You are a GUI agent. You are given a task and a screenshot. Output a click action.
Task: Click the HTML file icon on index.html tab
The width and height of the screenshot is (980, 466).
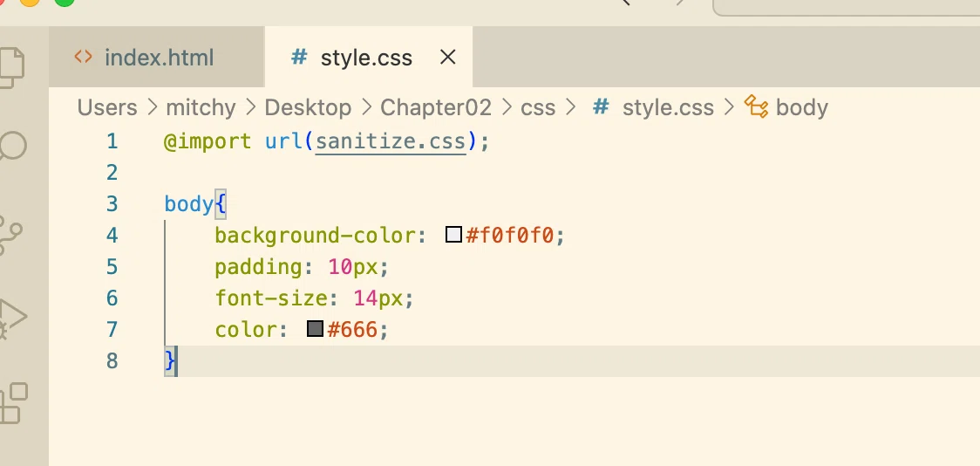83,58
